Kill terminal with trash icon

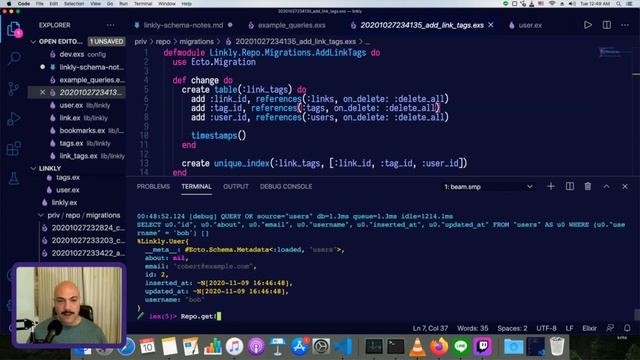588,187
